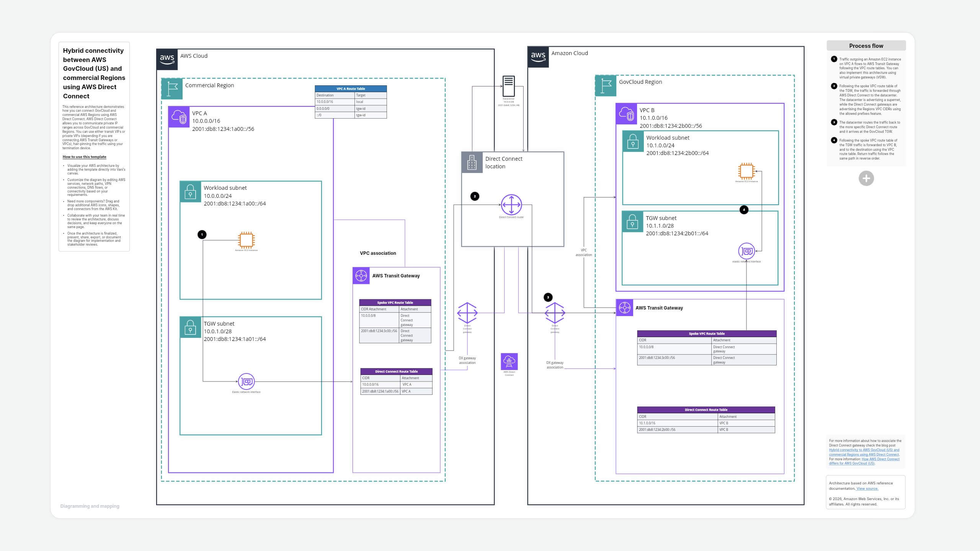
Task: Select the Direct Connect gateway icon nearest the Commercial Region
Action: coord(467,313)
